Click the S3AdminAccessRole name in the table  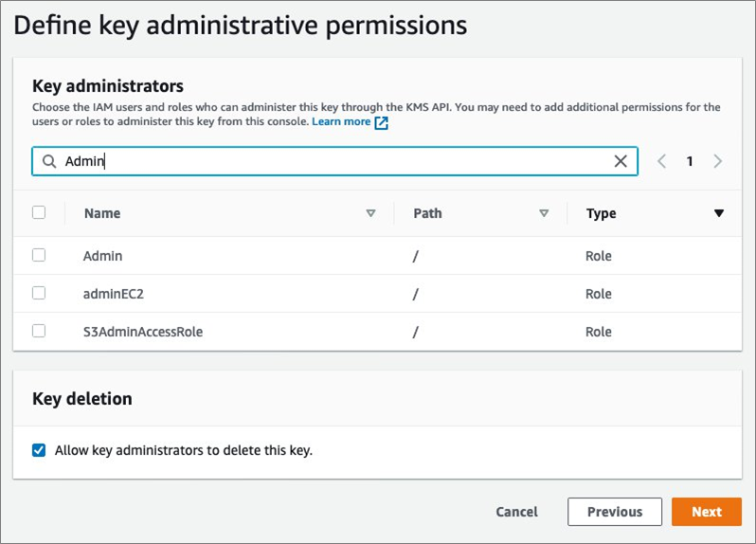[143, 332]
